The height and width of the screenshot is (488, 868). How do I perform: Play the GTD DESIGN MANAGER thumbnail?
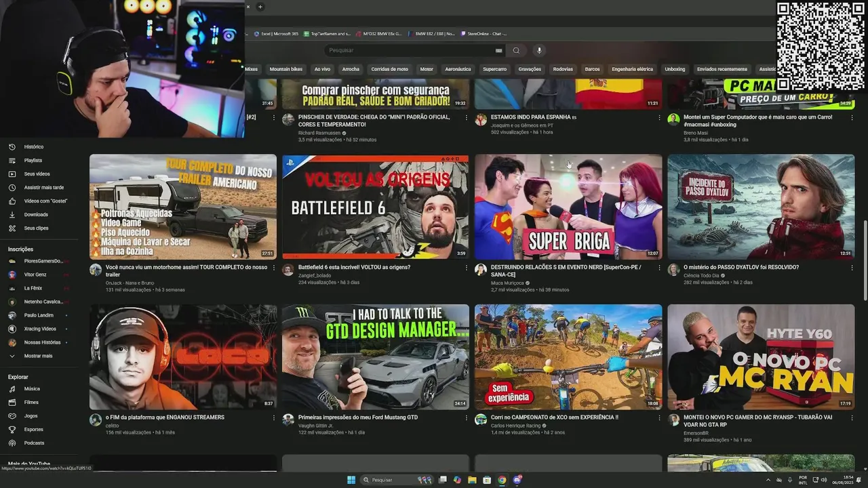[x=376, y=357]
